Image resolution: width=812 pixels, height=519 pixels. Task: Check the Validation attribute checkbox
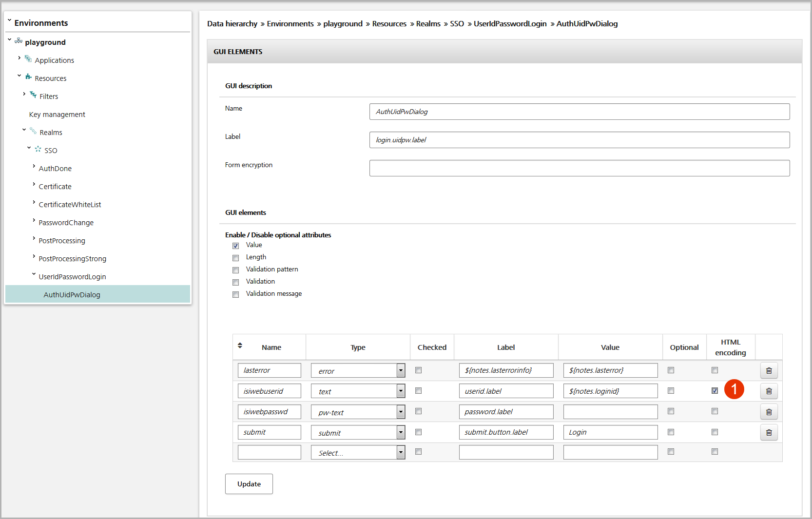236,282
